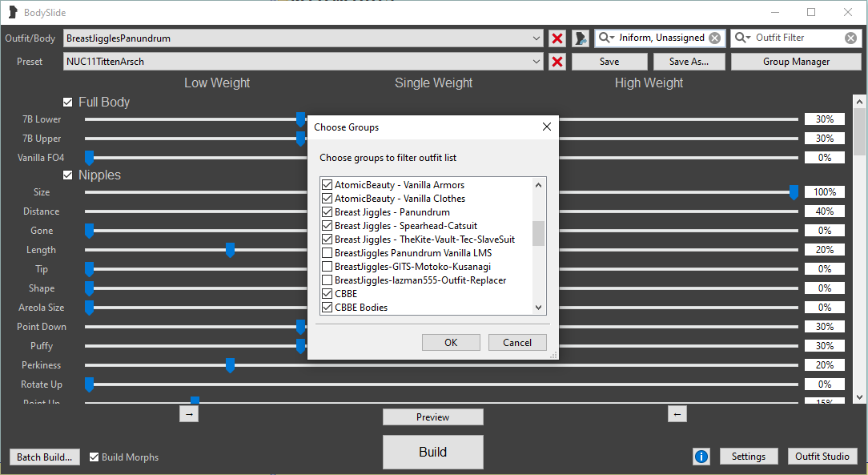Viewport: 868px width, 475px height.
Task: Launch Outfit Studio
Action: pos(822,457)
